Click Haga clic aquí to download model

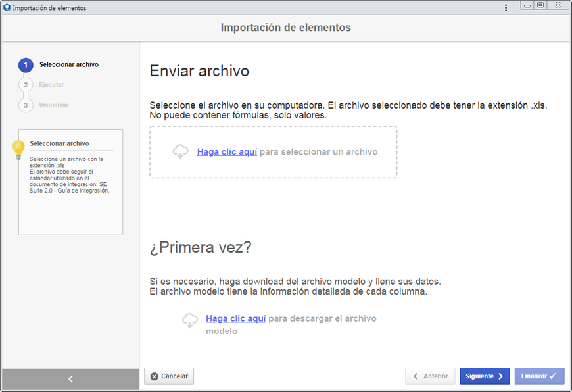pyautogui.click(x=235, y=318)
